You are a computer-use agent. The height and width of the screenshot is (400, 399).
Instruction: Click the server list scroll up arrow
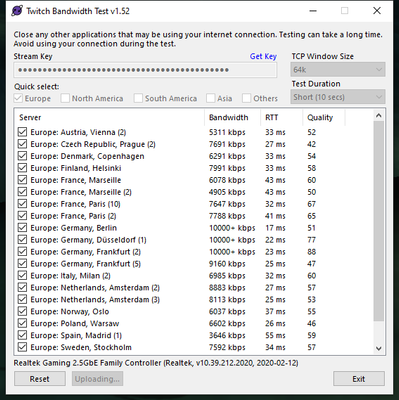coord(379,115)
